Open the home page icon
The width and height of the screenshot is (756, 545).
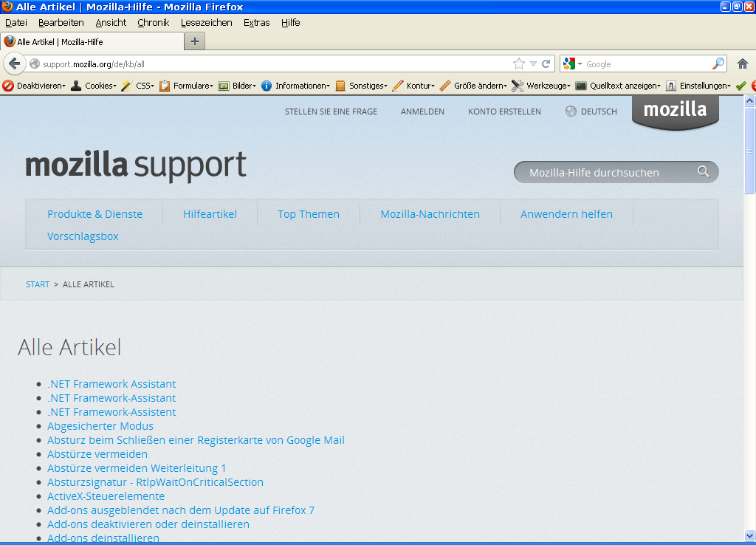743,64
